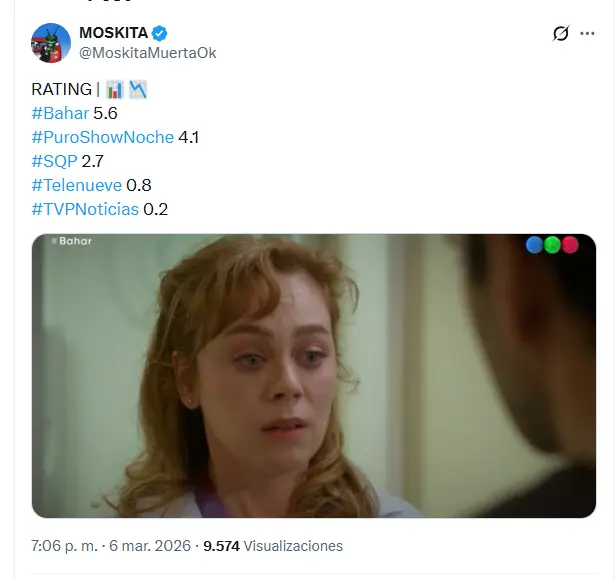This screenshot has width=616, height=580.
Task: Select the #Telenueve hashtag
Action: 77,185
